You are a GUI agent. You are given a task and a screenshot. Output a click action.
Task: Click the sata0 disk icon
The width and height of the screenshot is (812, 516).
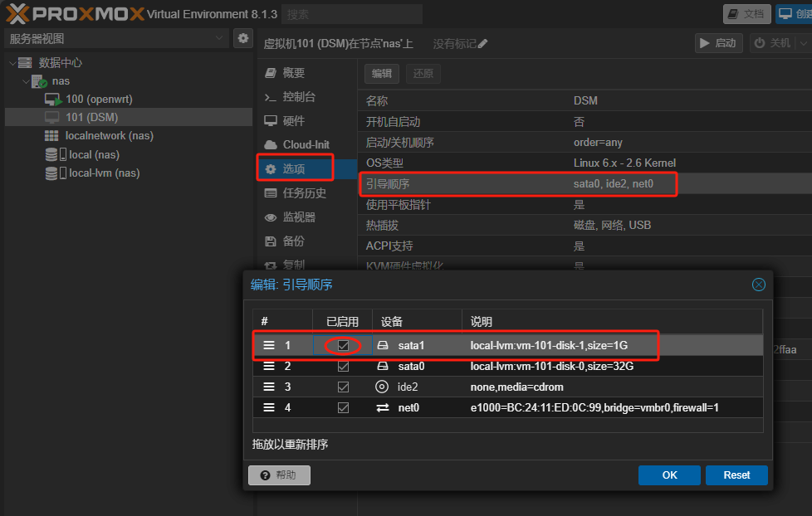point(383,366)
